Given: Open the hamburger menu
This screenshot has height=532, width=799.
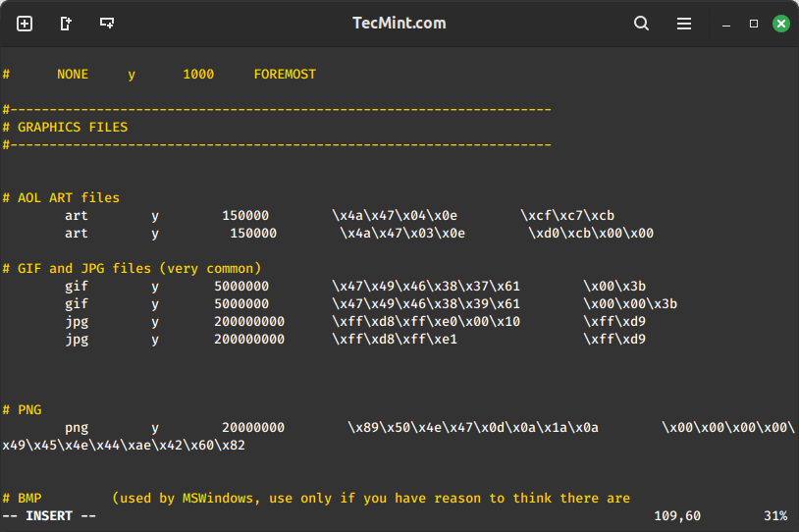Looking at the screenshot, I should pos(684,24).
